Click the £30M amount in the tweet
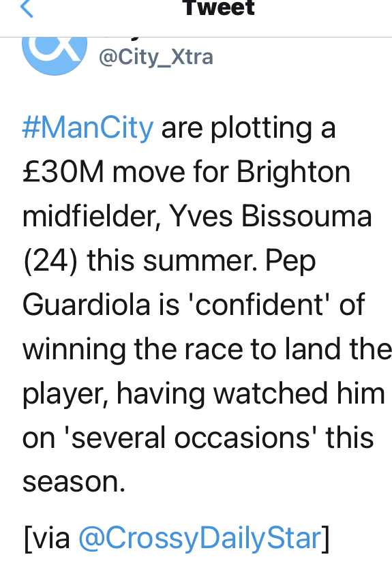392x572 pixels. (63, 172)
